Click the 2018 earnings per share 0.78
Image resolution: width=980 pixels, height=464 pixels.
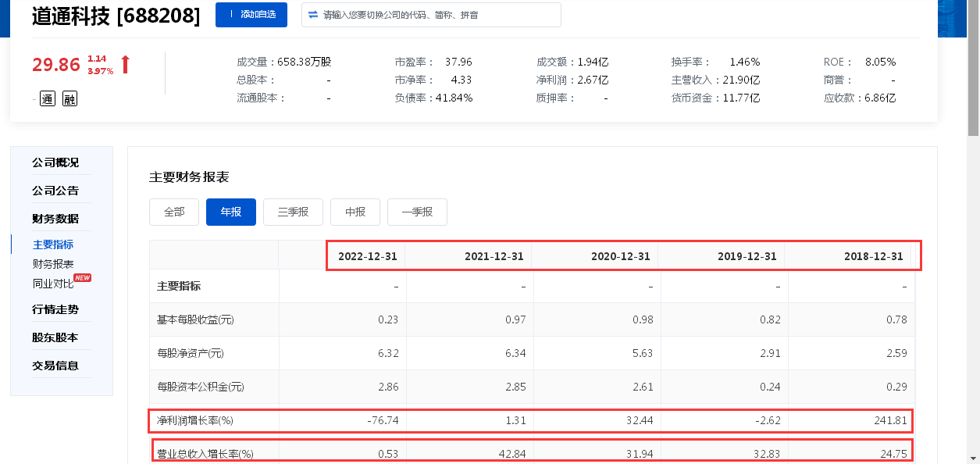(x=896, y=319)
